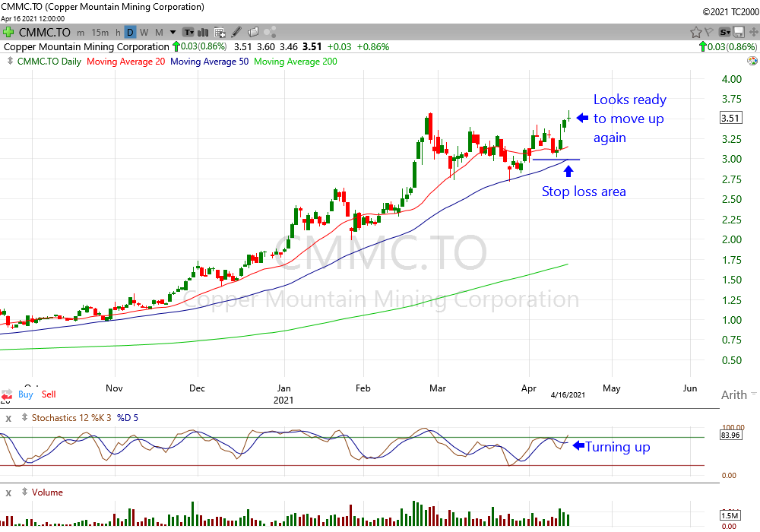Viewport: 760px width, 532px height.
Task: Click the Sell link
Action: tap(49, 394)
